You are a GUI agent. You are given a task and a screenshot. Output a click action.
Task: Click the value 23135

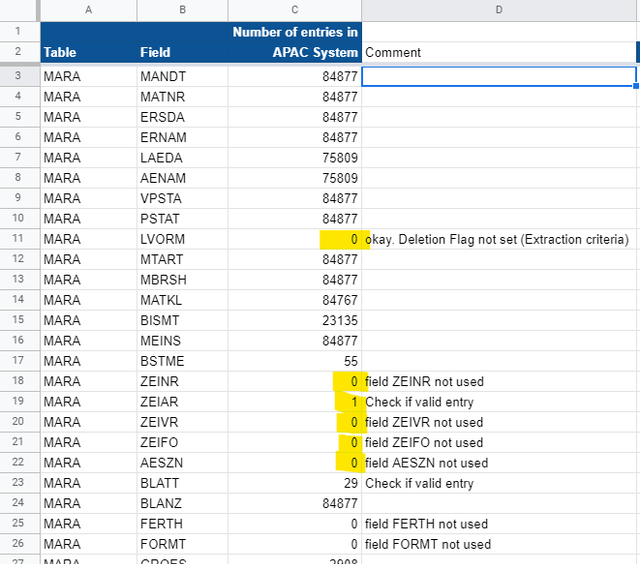[294, 321]
